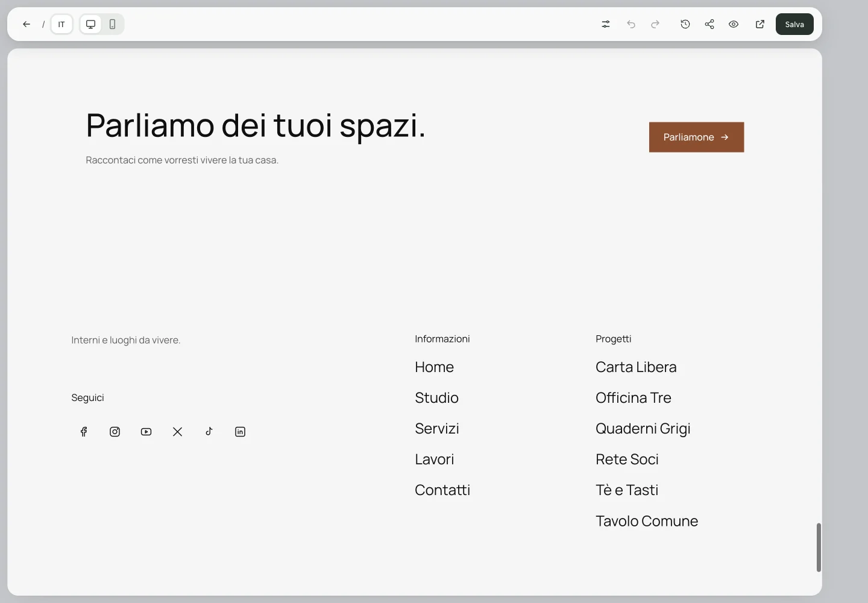Open the Tè e Tasti project

(627, 490)
